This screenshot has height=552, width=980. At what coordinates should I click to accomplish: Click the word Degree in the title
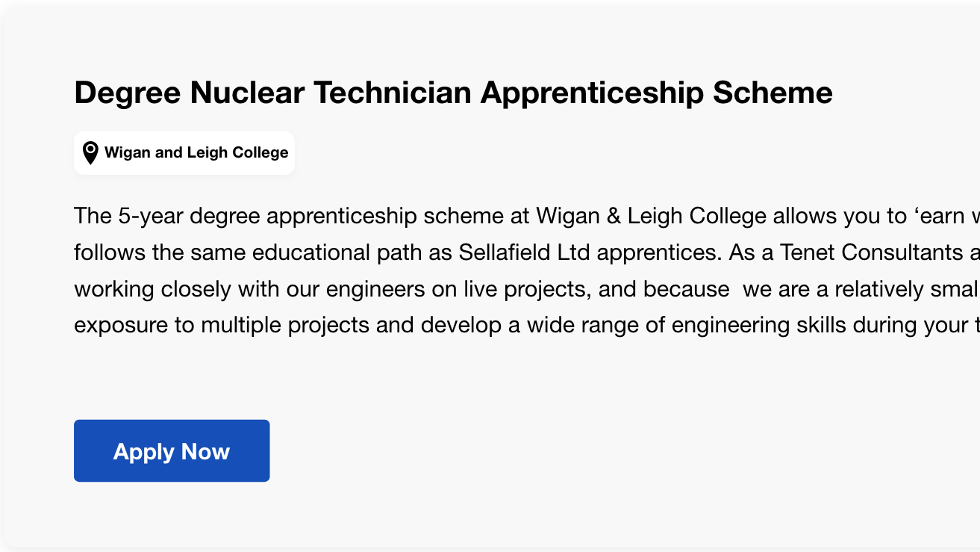(128, 93)
